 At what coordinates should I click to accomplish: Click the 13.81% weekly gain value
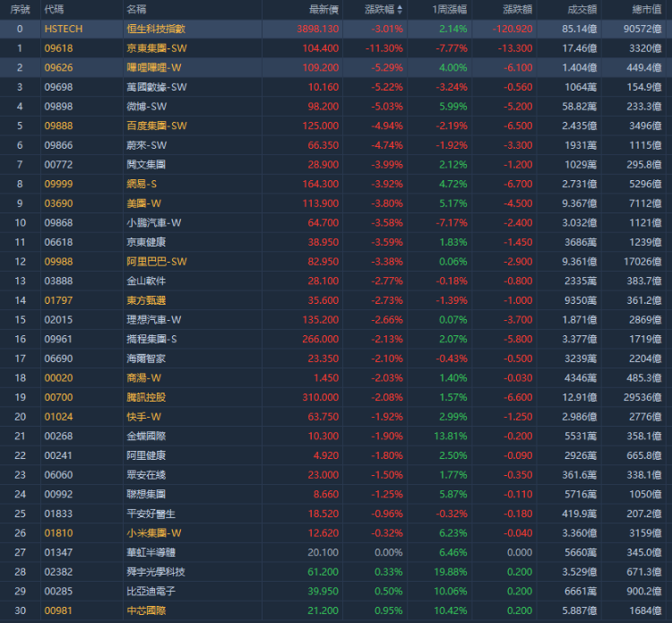pos(451,436)
